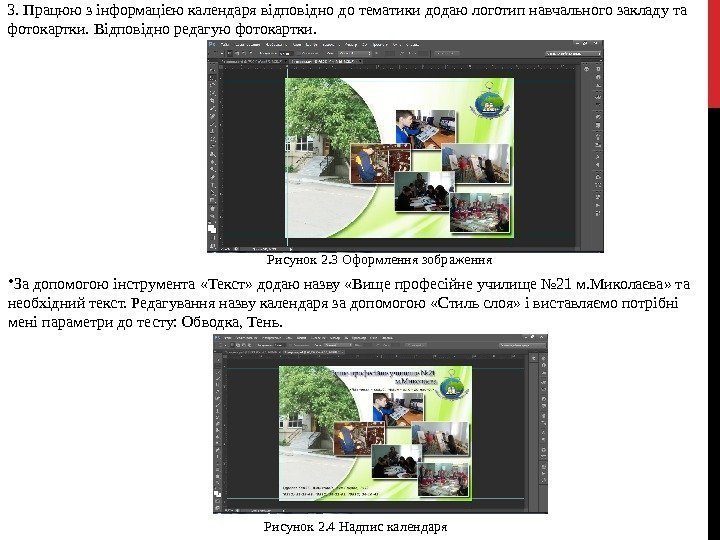The height and width of the screenshot is (540, 720).
Task: Open the File menu in Figure 2.3
Action: point(225,45)
